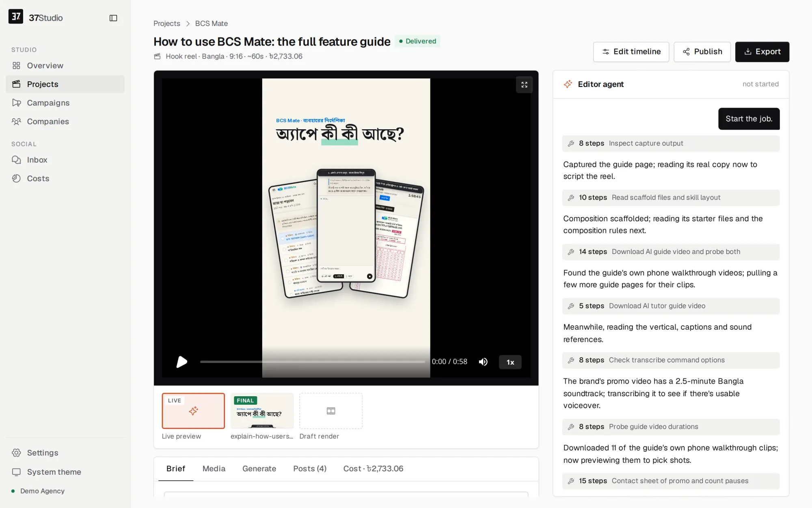Expand '8 steps Probe guide video durations'
Image resolution: width=812 pixels, height=508 pixels.
pyautogui.click(x=671, y=427)
